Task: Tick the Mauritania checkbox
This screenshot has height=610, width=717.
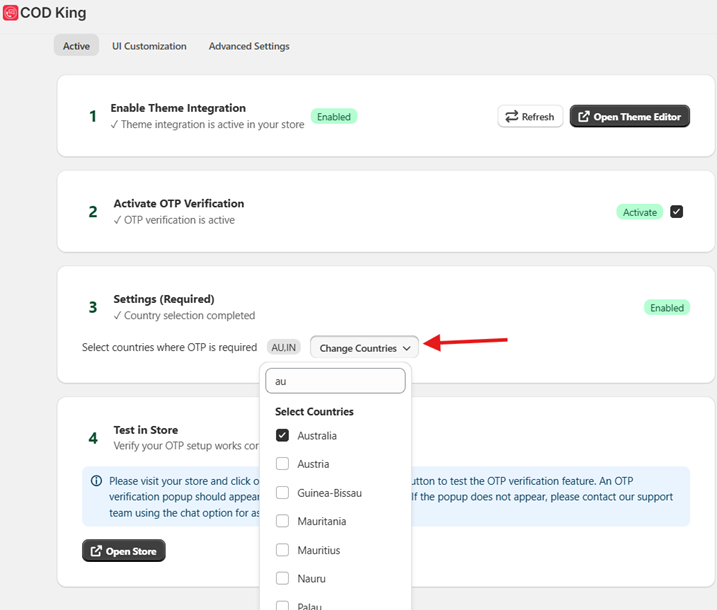Action: click(x=282, y=521)
